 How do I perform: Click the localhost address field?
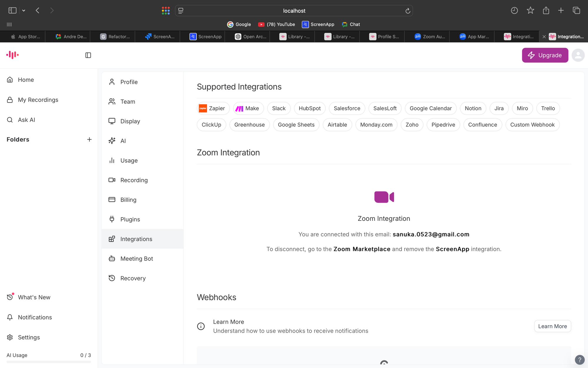tap(294, 11)
